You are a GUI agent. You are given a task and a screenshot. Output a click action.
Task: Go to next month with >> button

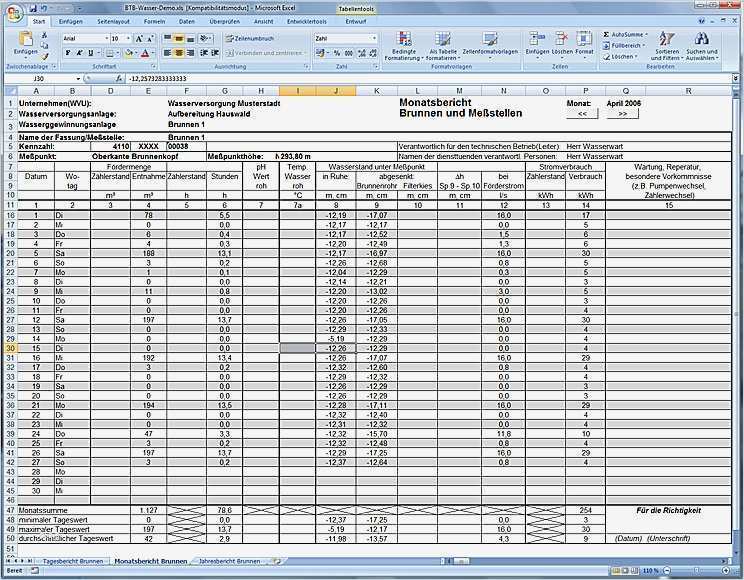coord(623,113)
